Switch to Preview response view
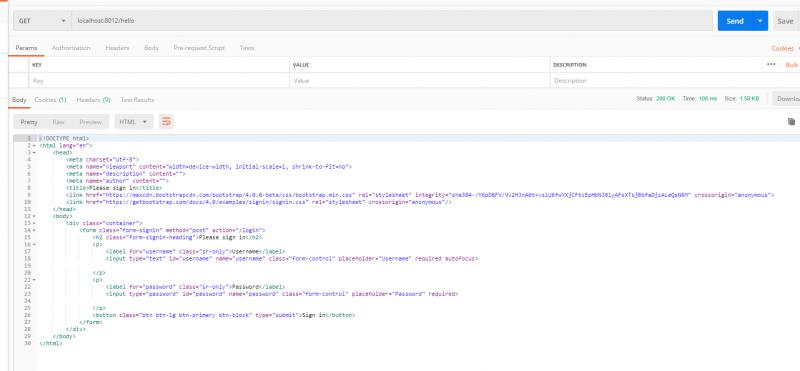 coord(90,122)
